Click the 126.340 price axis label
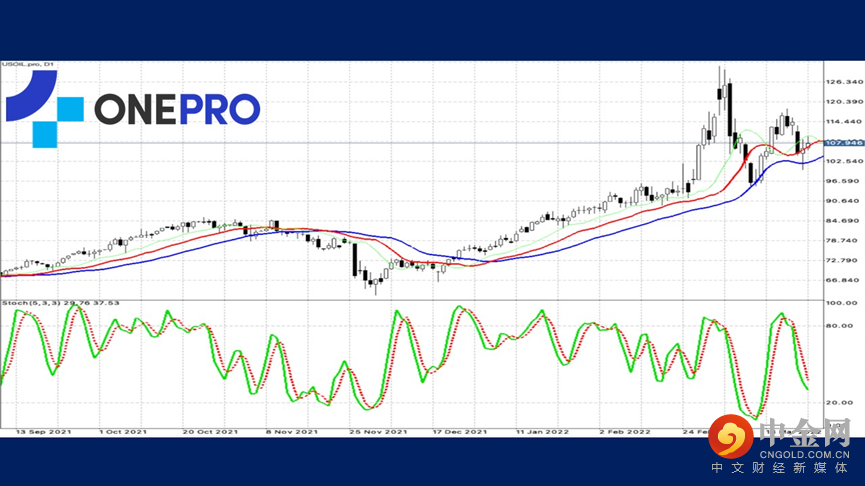 [x=844, y=82]
